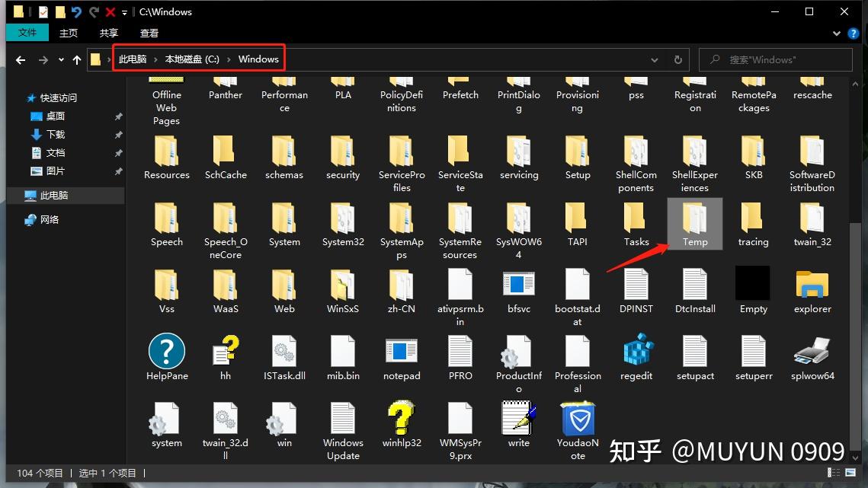The image size is (868, 488).
Task: Switch to large icons view in status bar
Action: pyautogui.click(x=850, y=472)
